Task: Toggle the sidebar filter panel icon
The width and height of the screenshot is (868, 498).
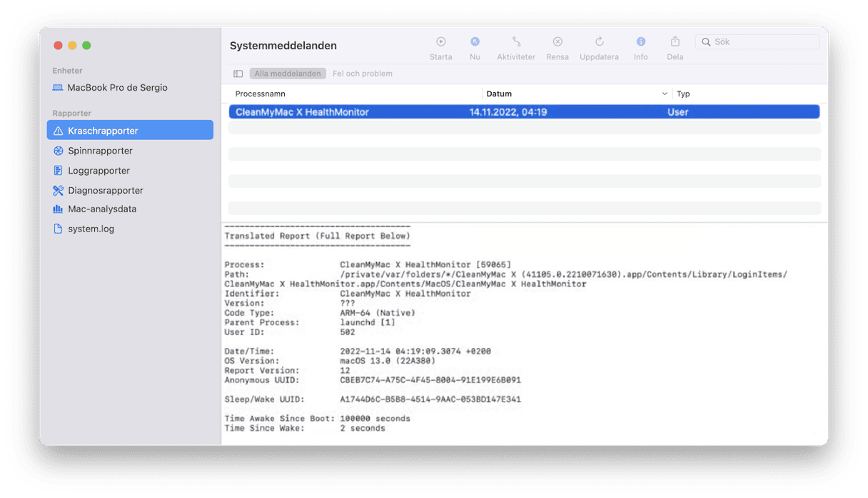Action: [x=238, y=74]
